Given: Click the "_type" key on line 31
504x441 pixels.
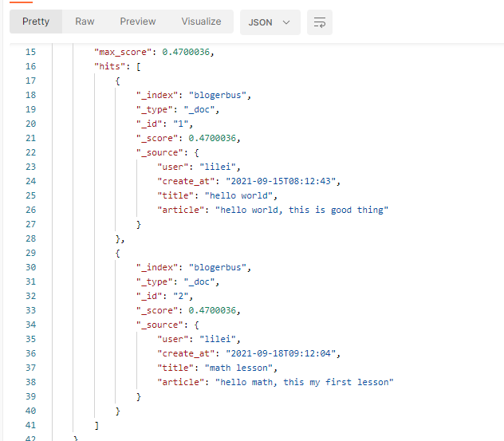Looking at the screenshot, I should 154,282.
